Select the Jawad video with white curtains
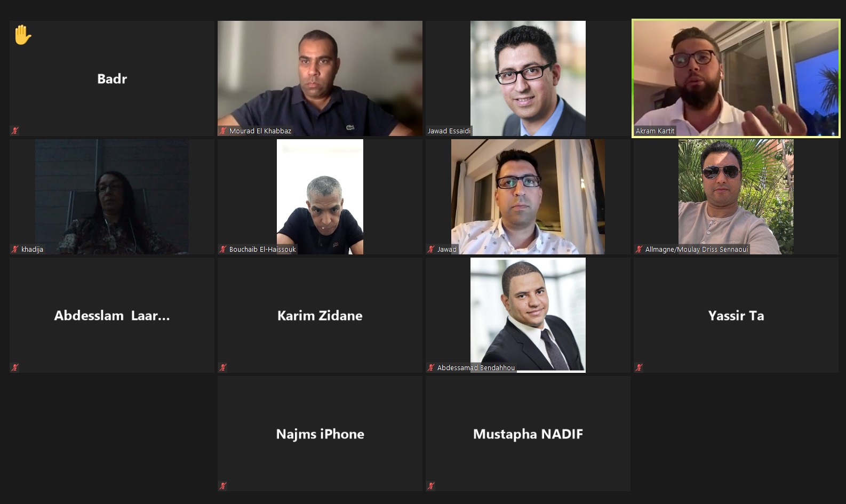 528,197
